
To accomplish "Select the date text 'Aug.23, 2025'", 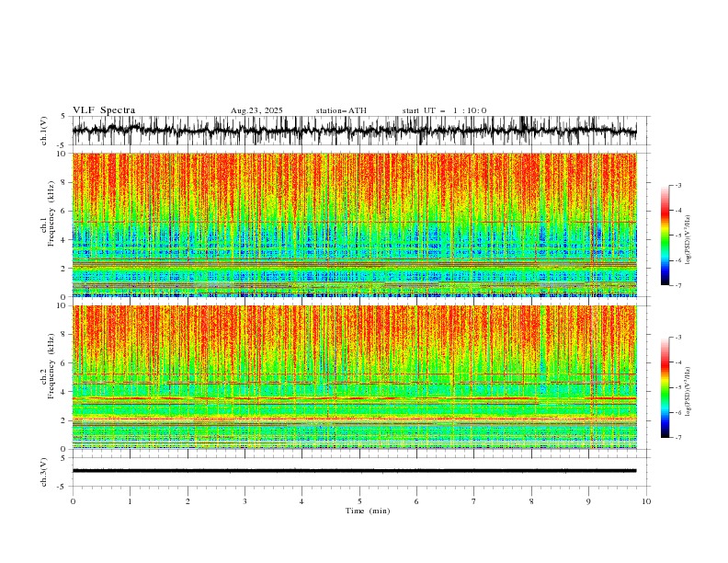I will pos(256,110).
